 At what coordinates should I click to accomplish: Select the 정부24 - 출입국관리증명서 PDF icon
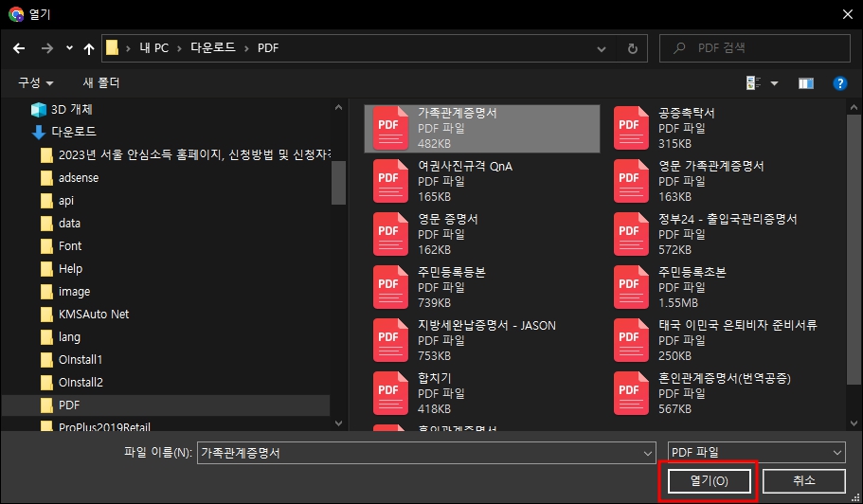tap(631, 234)
